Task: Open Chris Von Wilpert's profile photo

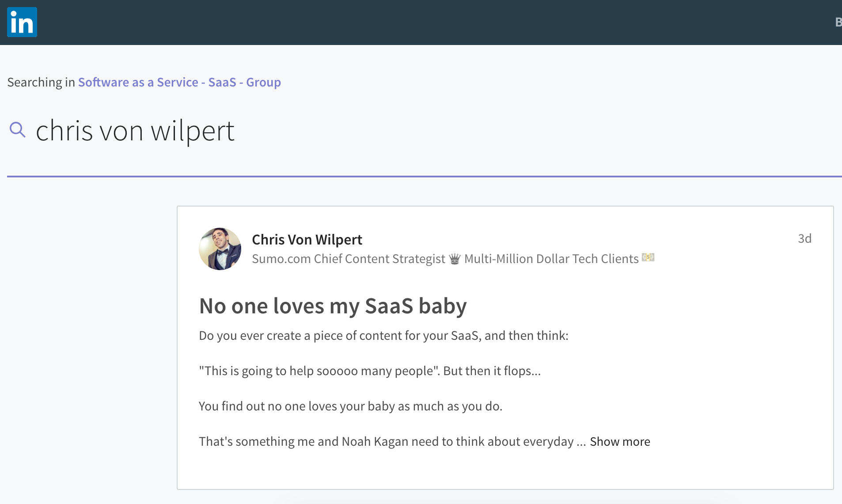Action: pyautogui.click(x=220, y=249)
